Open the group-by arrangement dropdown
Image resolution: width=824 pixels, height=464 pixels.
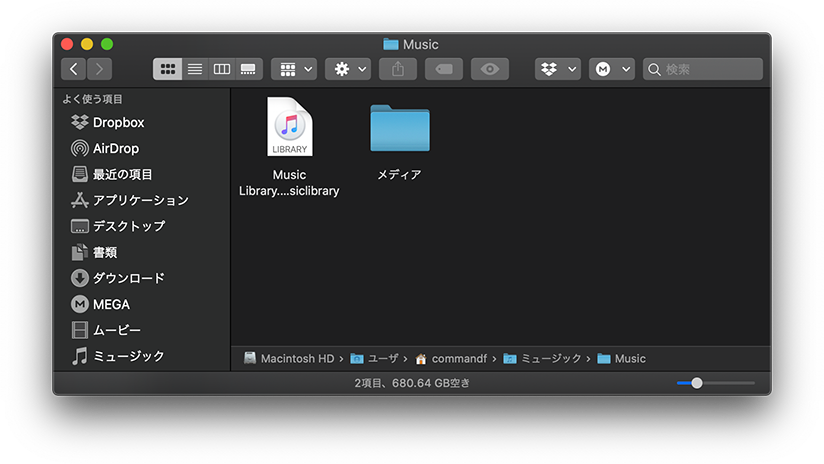[x=294, y=69]
